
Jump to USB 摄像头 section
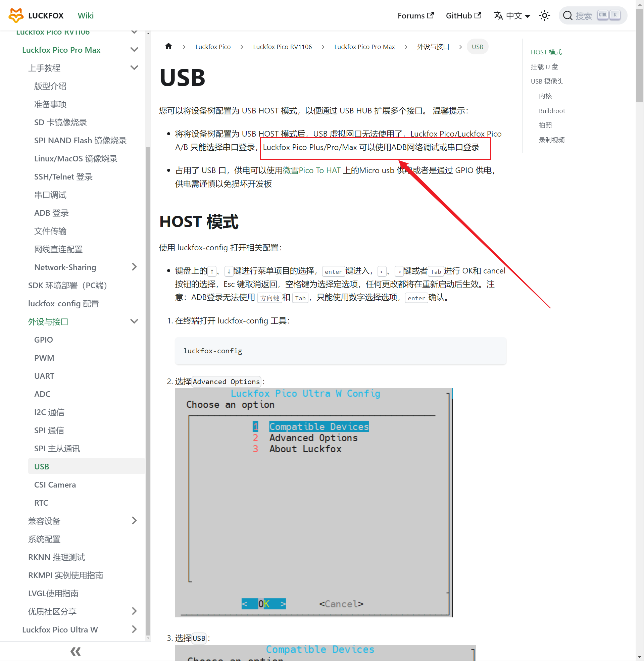coord(547,81)
